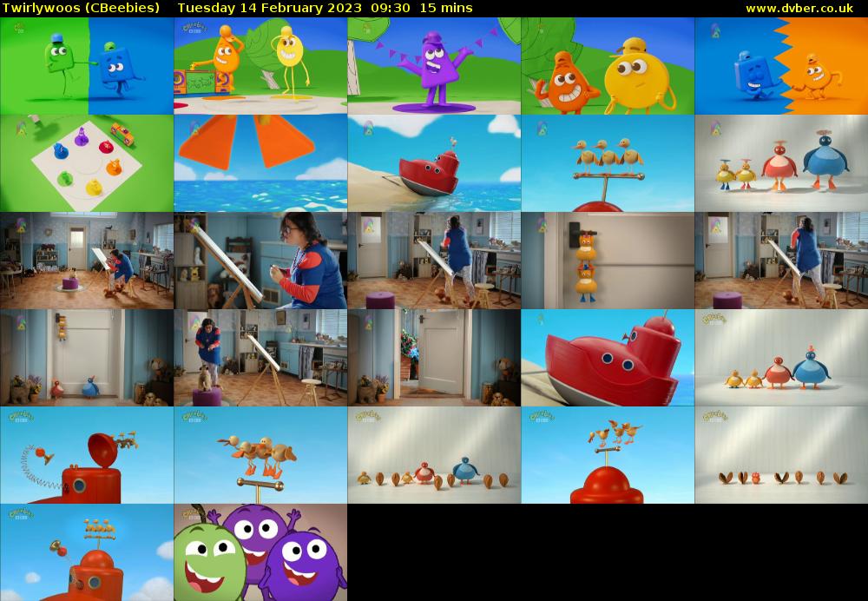Image resolution: width=868 pixels, height=601 pixels.
Task: Open the red boat on the beach thumbnail
Action: 434,165
